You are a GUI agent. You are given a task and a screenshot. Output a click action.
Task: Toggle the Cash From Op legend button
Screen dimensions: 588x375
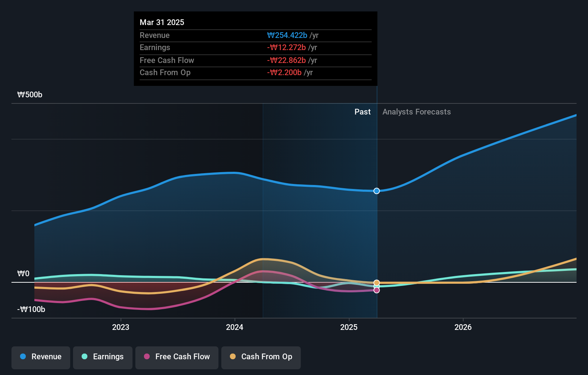coord(261,357)
